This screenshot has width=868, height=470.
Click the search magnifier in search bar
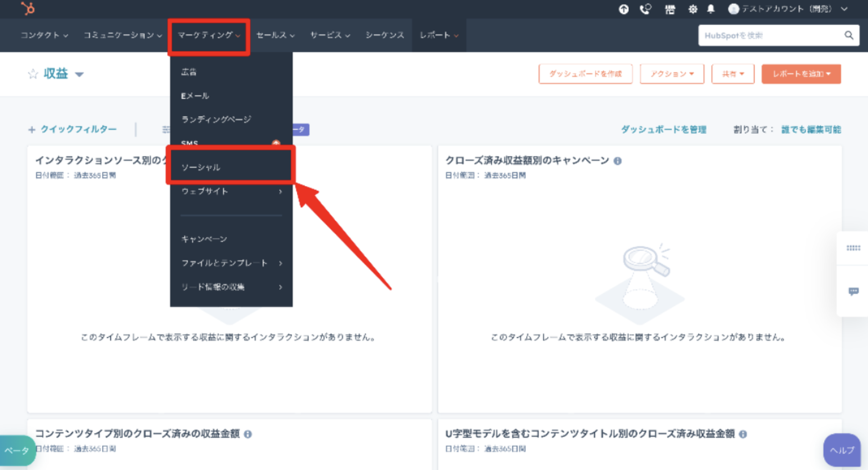(x=849, y=35)
